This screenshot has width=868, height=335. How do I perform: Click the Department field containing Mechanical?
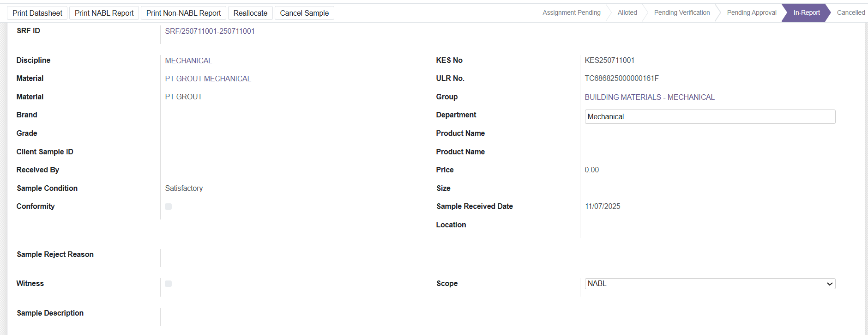(x=710, y=116)
